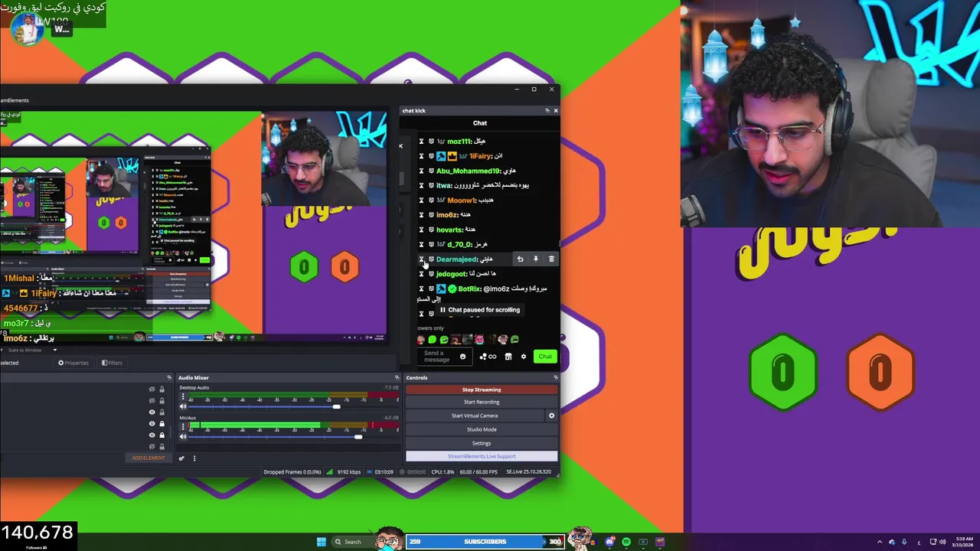Screen dimensions: 980x551
Task: Open Audio Mixer bottom three-dot menu
Action: click(194, 458)
